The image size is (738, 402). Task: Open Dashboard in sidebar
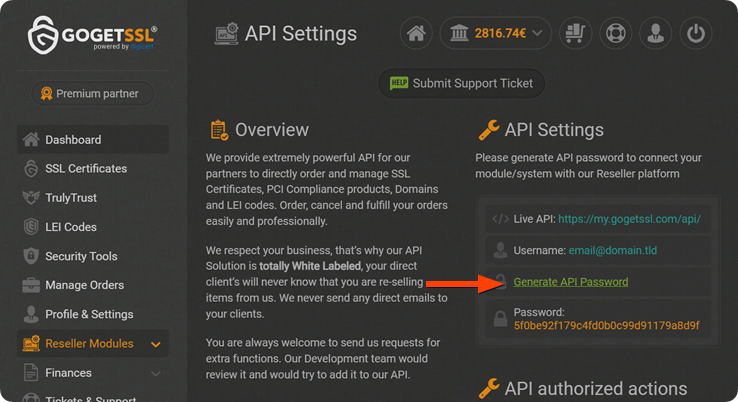point(93,140)
